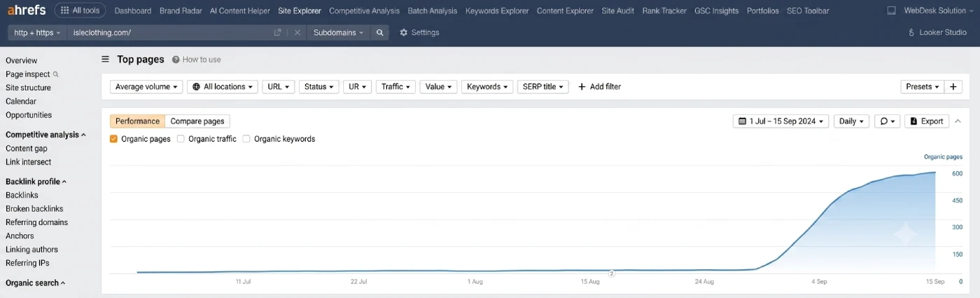Screen dimensions: 980x298
Task: Open Looker Studio link
Action: tap(937, 32)
